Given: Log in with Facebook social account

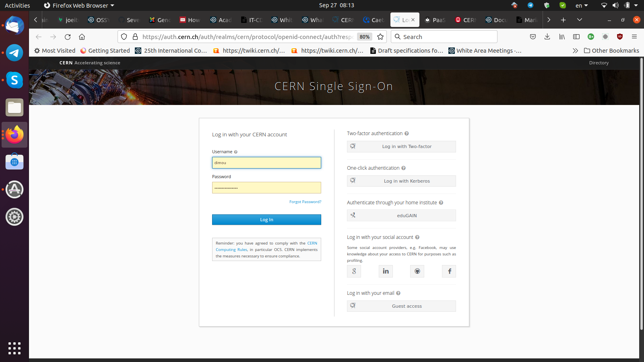Looking at the screenshot, I should tap(449, 271).
